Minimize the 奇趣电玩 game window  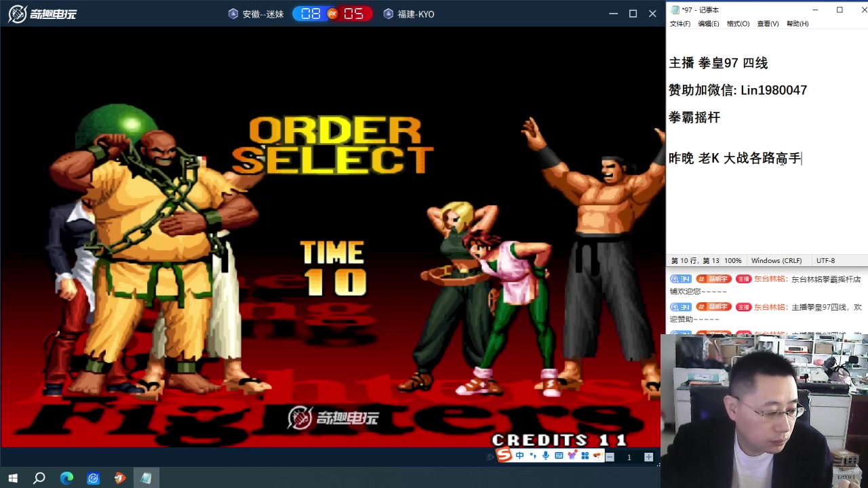point(614,14)
